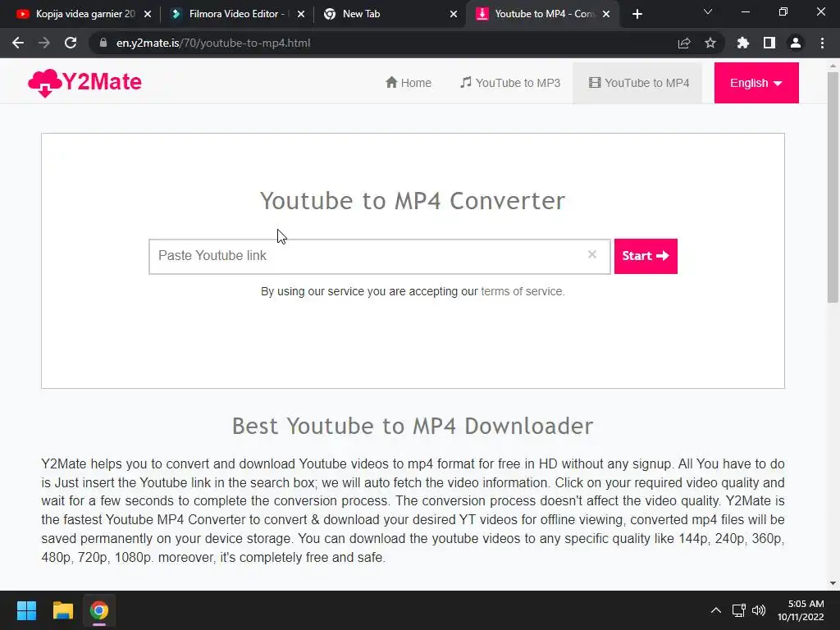
Task: Go back with the browser back arrow
Action: [18, 43]
